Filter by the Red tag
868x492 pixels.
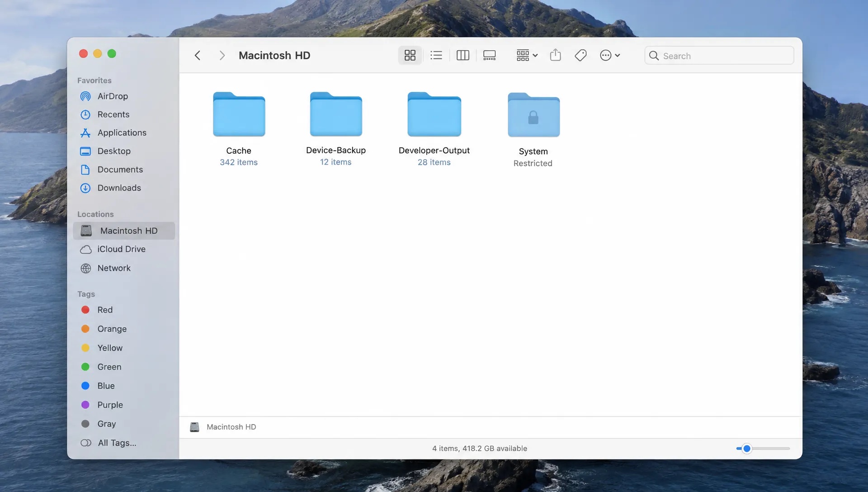tap(123, 310)
